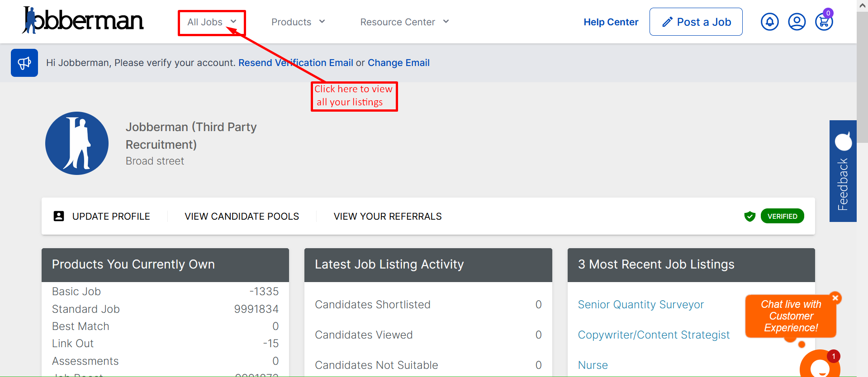The height and width of the screenshot is (377, 868).
Task: Click the Change Email link
Action: 398,63
